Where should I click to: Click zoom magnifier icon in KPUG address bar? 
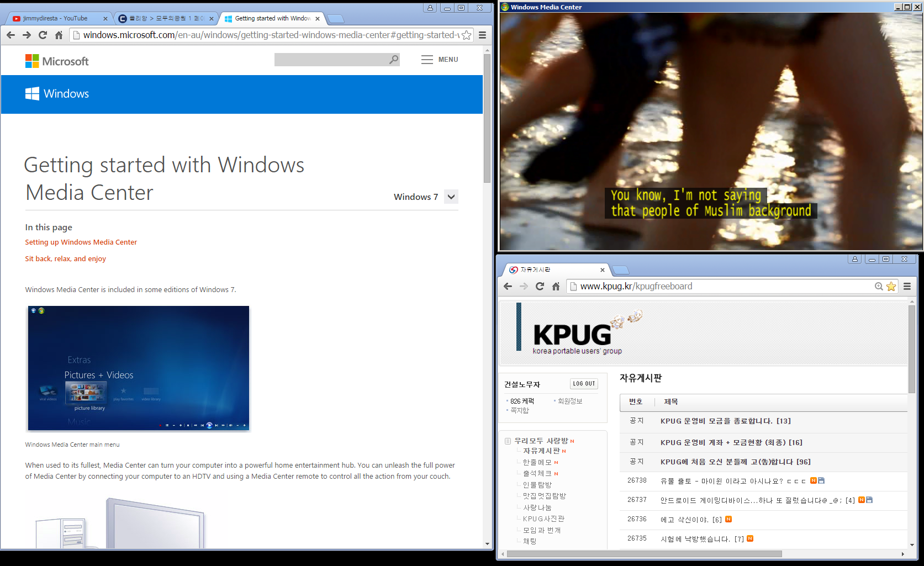click(879, 286)
